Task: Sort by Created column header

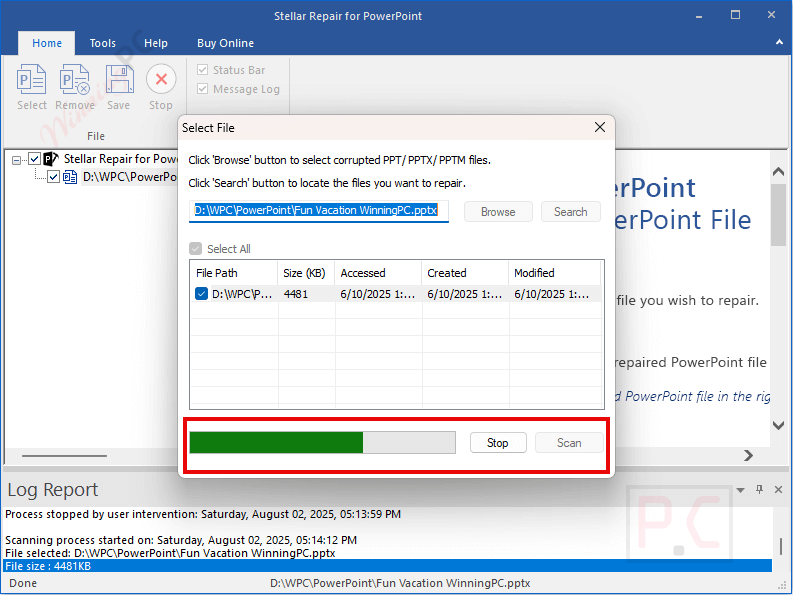Action: [465, 273]
